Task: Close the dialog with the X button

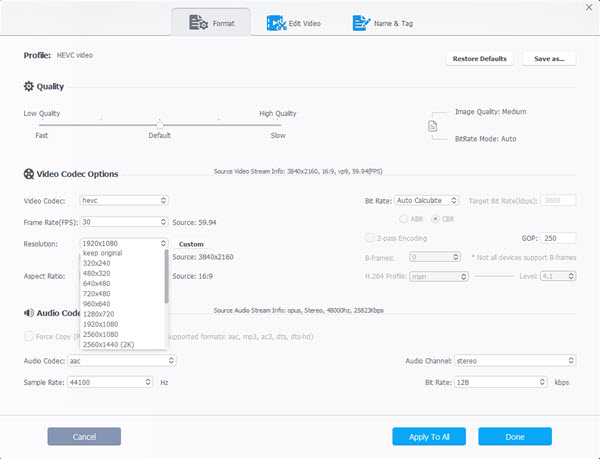Action: tap(589, 7)
